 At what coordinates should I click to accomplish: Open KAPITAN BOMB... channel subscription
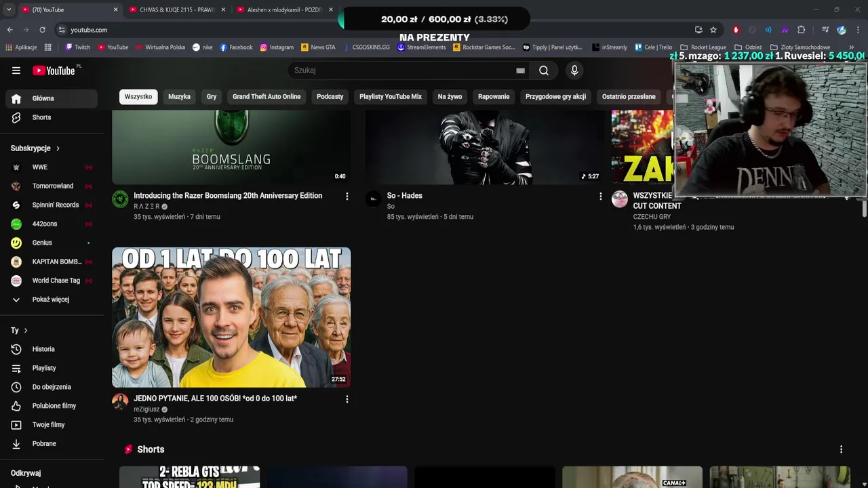(x=52, y=262)
